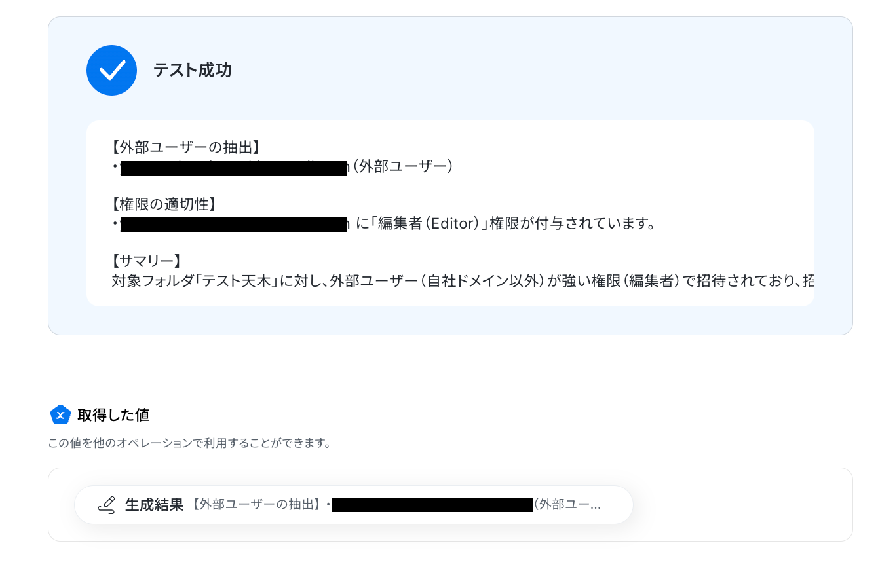Click the redacted email under 外部ユーザーの抽出
This screenshot has width=878, height=588.
(x=234, y=168)
